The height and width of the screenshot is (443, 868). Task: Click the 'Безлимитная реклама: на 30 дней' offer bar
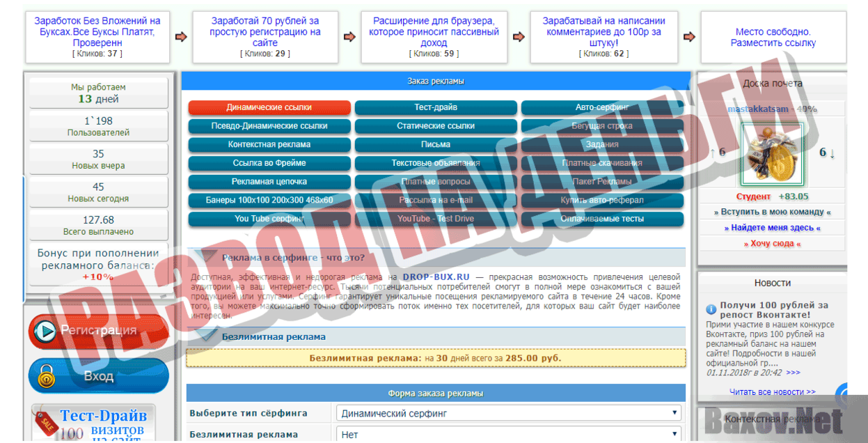click(x=436, y=358)
